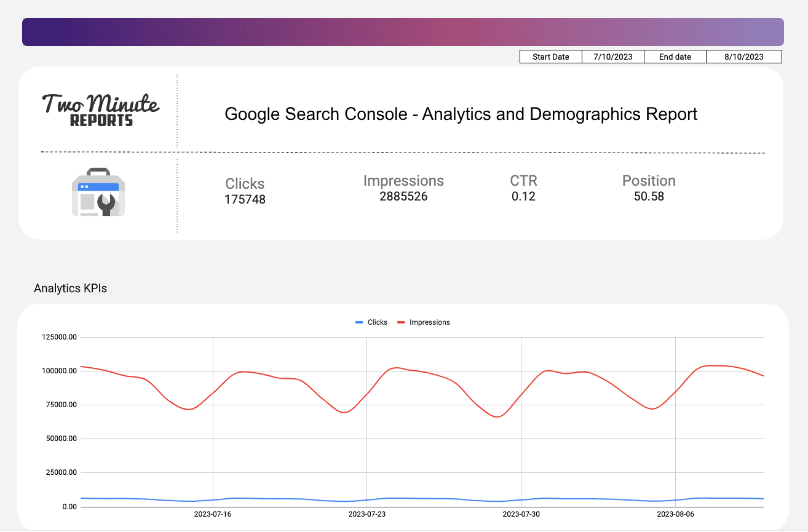
Task: Click the blue Clicks legend color marker
Action: pyautogui.click(x=360, y=322)
